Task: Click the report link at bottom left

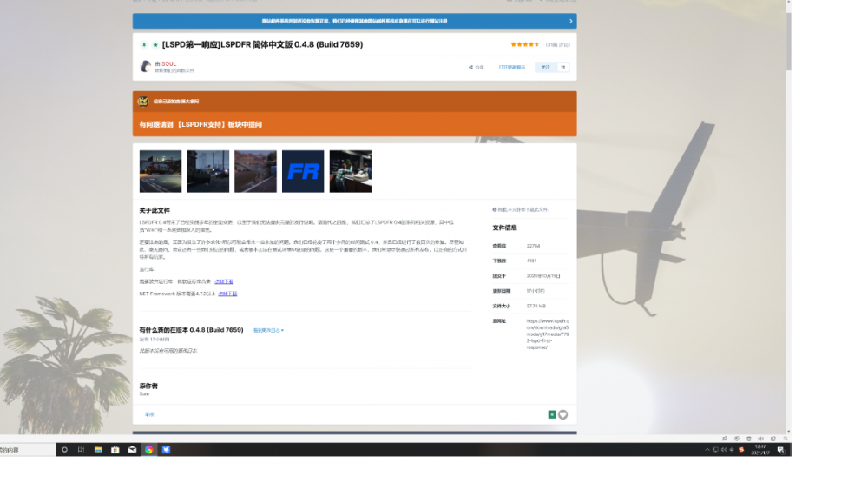Action: coord(148,414)
